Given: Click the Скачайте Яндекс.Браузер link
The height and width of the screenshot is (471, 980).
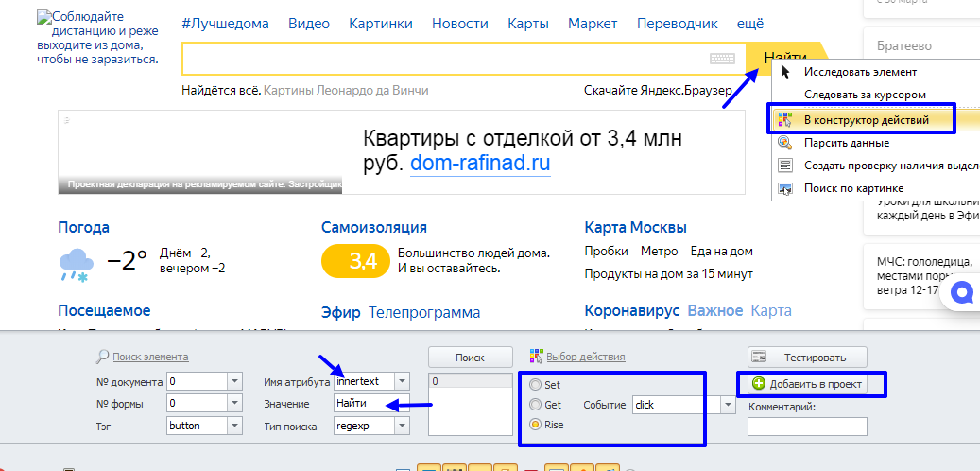Looking at the screenshot, I should 658,90.
